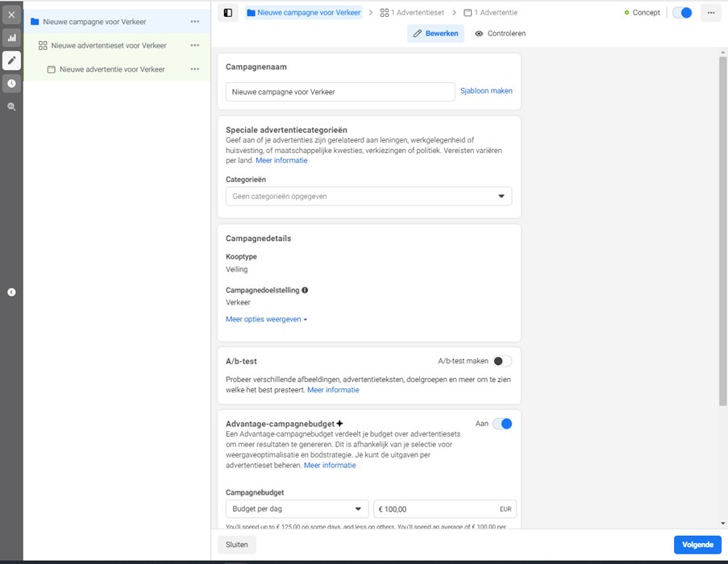Click the Campagnenaam input field

(x=340, y=92)
